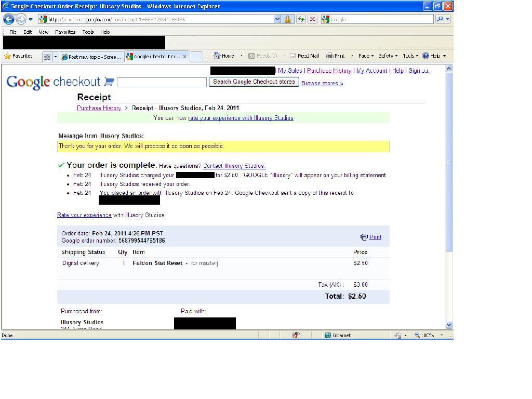Expand the Safety dropdown
The width and height of the screenshot is (532, 399).
[387, 56]
